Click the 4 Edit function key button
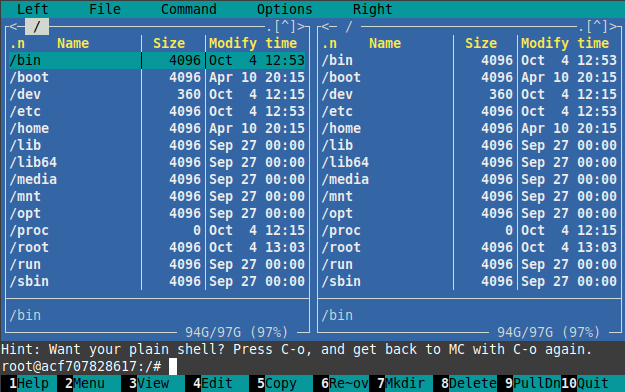625x392 pixels. [213, 383]
